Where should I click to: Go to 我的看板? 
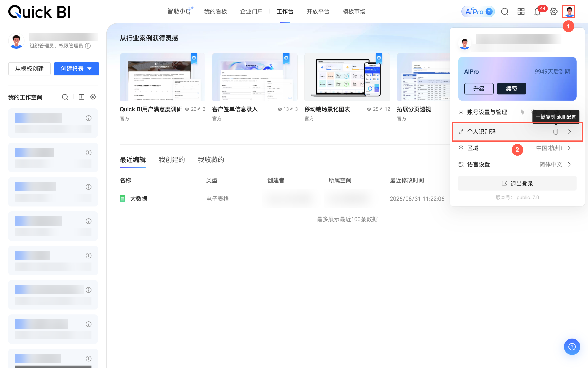(x=216, y=11)
